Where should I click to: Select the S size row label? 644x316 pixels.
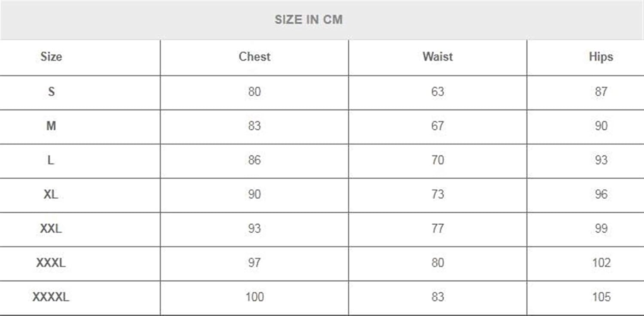[x=51, y=91]
